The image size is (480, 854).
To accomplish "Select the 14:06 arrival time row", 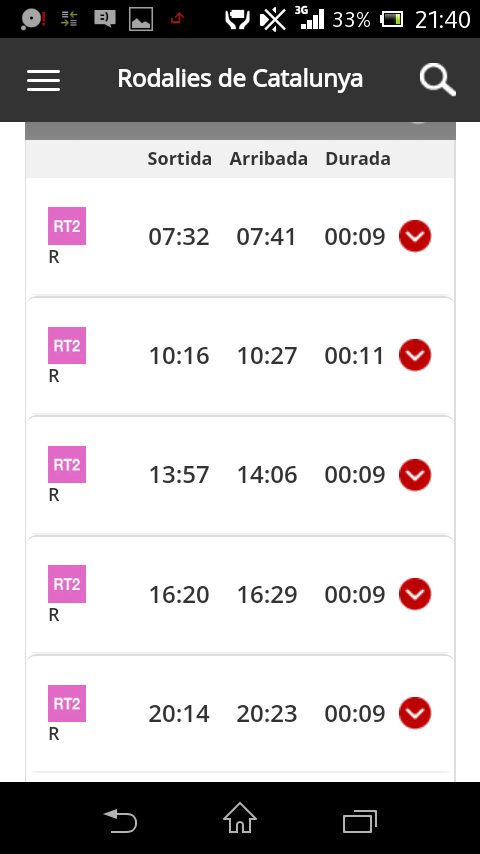I will coord(240,475).
